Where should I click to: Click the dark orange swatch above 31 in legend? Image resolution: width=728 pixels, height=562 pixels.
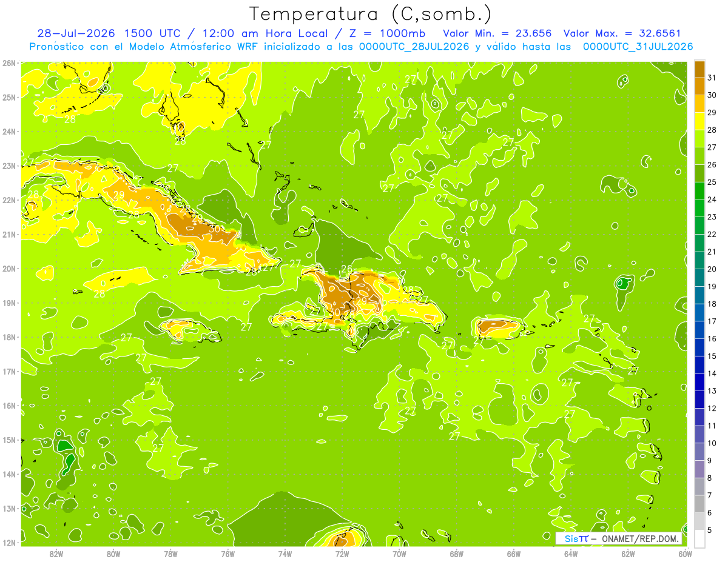click(x=699, y=69)
